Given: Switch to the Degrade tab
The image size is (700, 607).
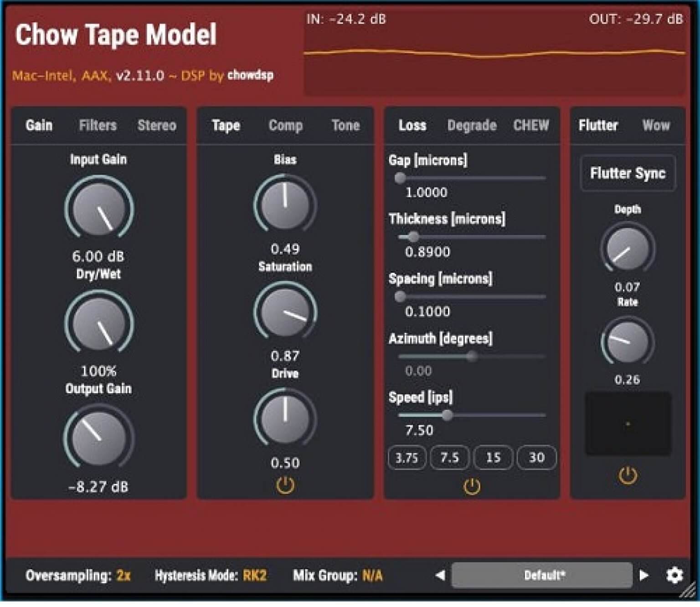Looking at the screenshot, I should pyautogui.click(x=472, y=126).
